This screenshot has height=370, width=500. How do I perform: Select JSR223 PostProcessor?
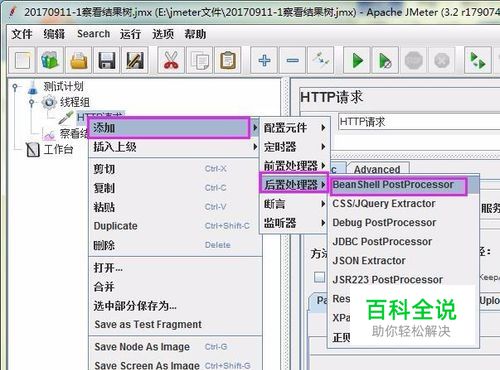click(403, 280)
